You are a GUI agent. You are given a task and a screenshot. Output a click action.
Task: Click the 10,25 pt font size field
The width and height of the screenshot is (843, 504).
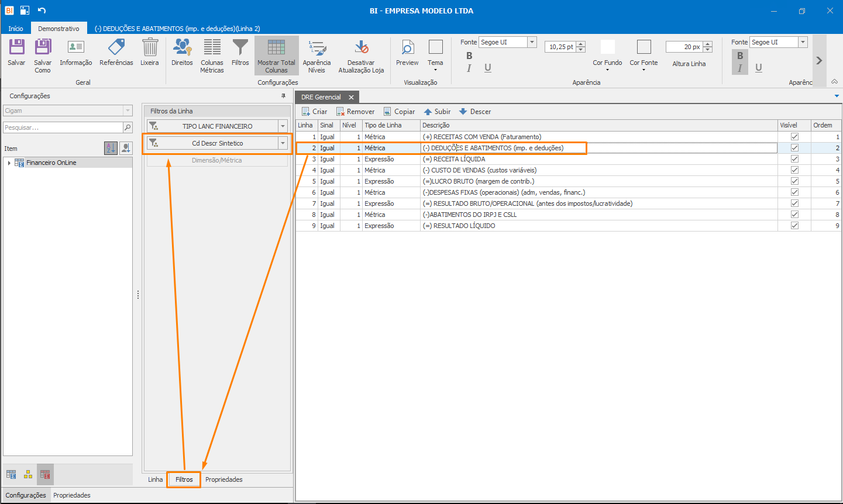click(x=560, y=47)
